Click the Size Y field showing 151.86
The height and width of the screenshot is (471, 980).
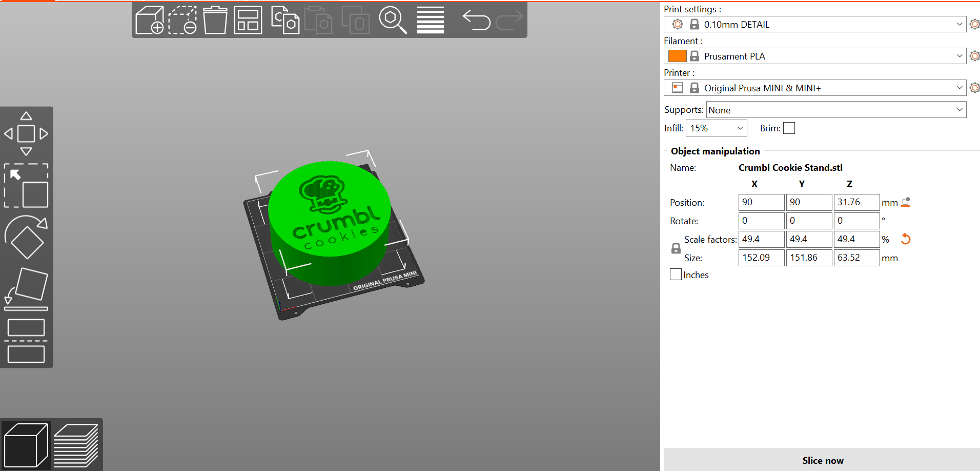point(809,258)
